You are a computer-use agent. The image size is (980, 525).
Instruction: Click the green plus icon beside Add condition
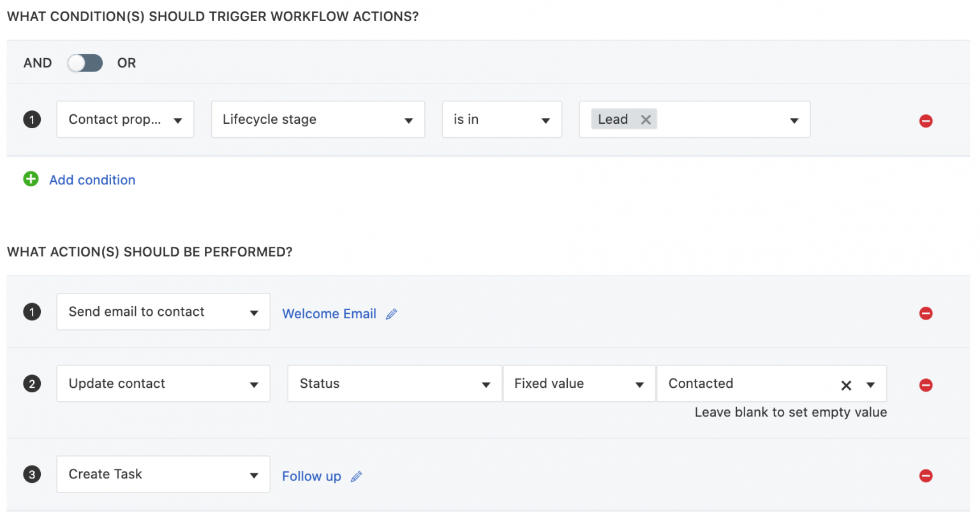[x=31, y=179]
